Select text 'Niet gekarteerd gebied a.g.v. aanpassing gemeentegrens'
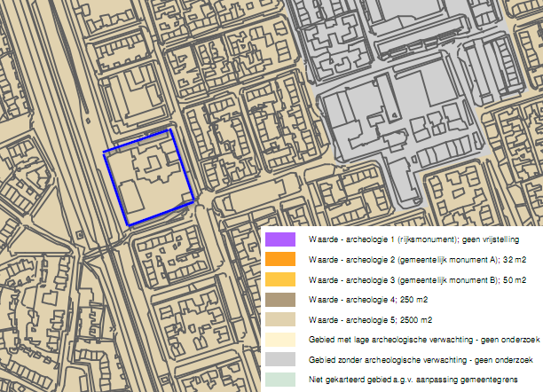Screen dimensions: 543x392 (x=413, y=380)
